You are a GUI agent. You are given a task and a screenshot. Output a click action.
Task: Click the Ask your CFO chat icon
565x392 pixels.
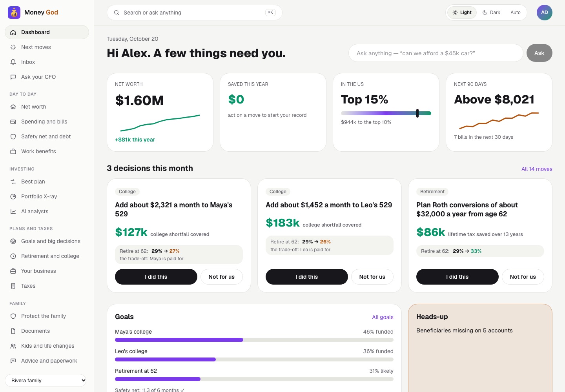tap(13, 77)
